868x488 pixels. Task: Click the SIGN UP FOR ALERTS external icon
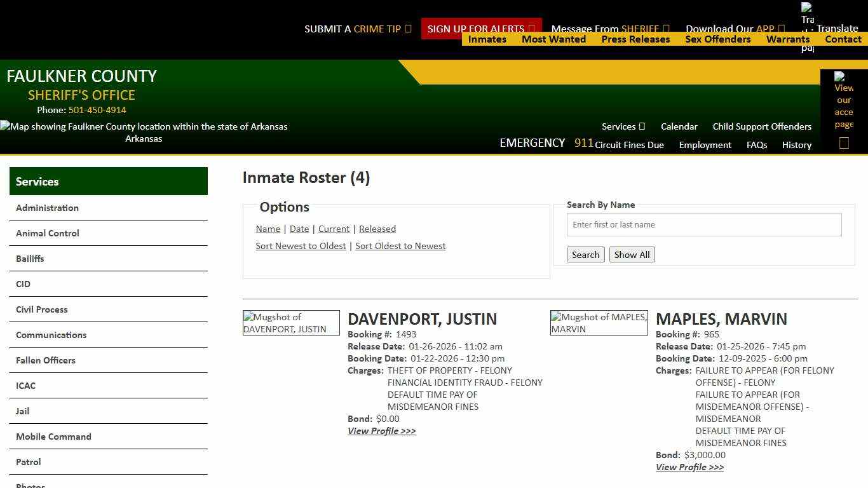[x=531, y=29]
